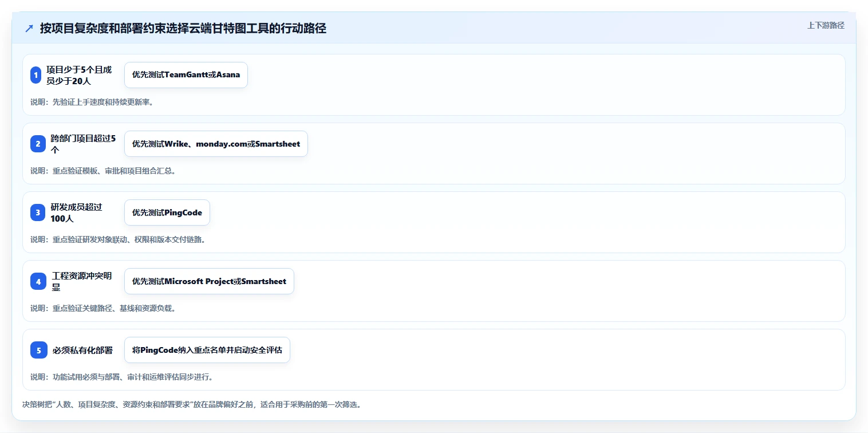The height and width of the screenshot is (433, 868).
Task: Click the step 4 number badge
Action: click(x=38, y=281)
